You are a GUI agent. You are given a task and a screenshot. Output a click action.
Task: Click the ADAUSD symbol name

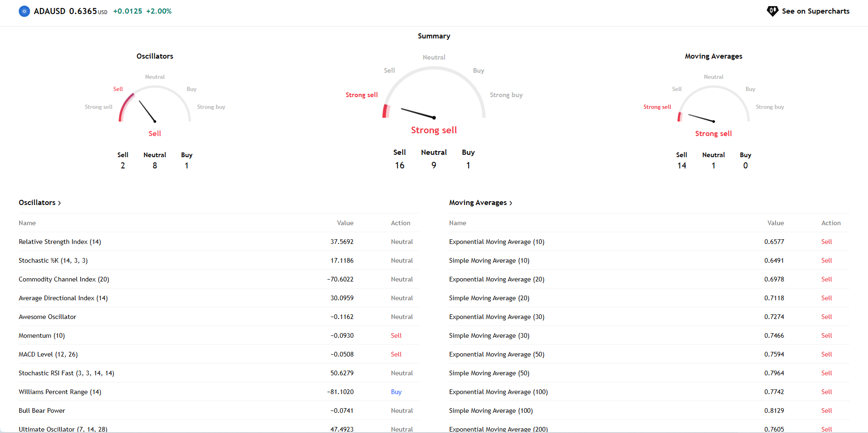point(50,11)
